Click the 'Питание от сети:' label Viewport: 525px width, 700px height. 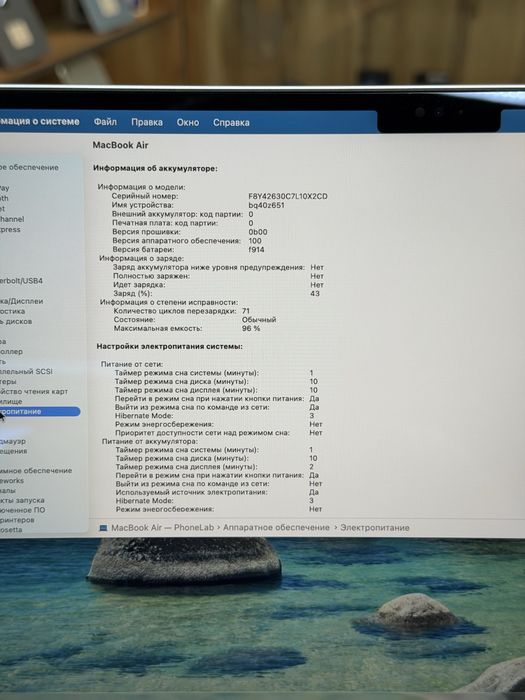pyautogui.click(x=132, y=364)
